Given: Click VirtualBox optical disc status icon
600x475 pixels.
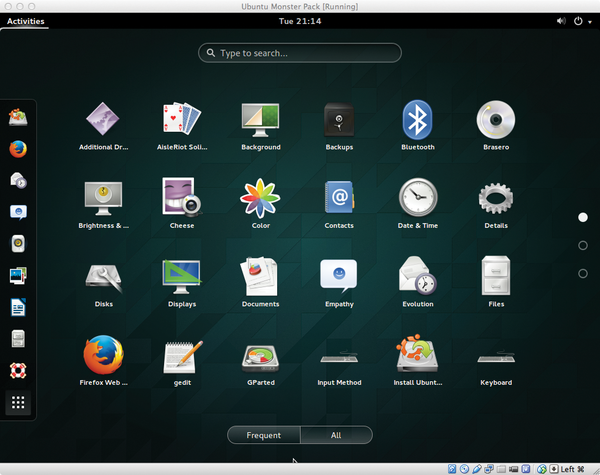Looking at the screenshot, I should [x=464, y=469].
